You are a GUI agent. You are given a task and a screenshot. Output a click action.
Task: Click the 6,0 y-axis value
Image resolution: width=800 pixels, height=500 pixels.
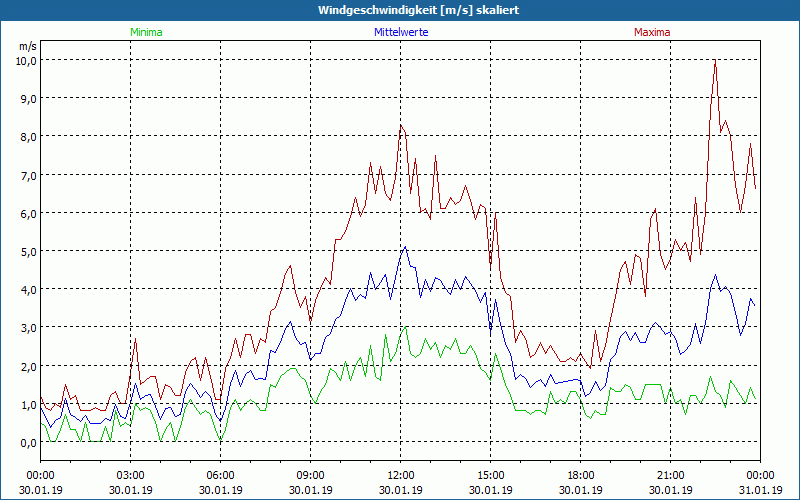pos(29,214)
